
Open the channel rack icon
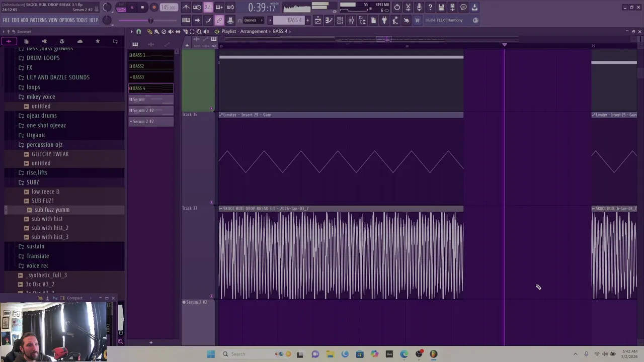(340, 20)
